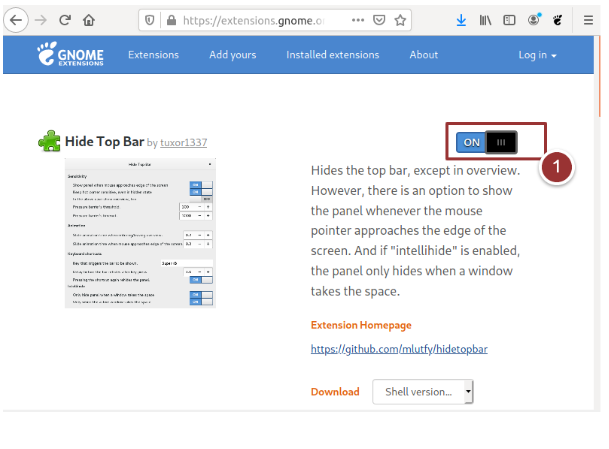Open the About page
The width and height of the screenshot is (609, 449).
coord(424,55)
